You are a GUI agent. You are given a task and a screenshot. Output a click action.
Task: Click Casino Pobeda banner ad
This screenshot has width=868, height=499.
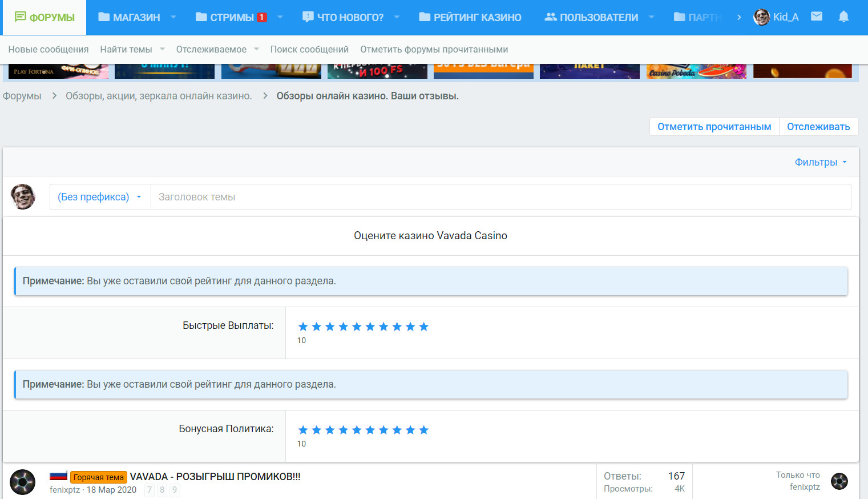pos(696,71)
